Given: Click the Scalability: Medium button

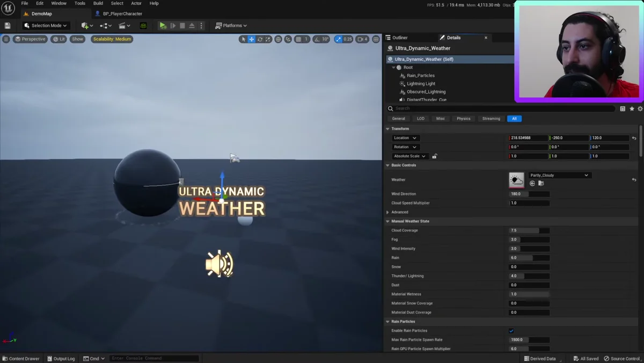Looking at the screenshot, I should tap(112, 39).
